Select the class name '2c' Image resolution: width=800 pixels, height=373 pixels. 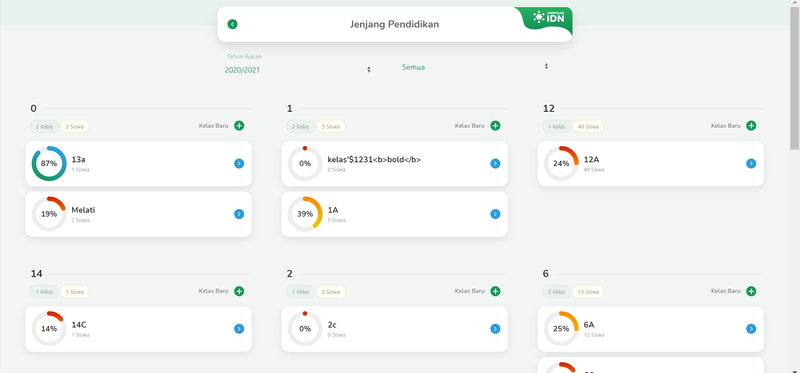coord(332,325)
